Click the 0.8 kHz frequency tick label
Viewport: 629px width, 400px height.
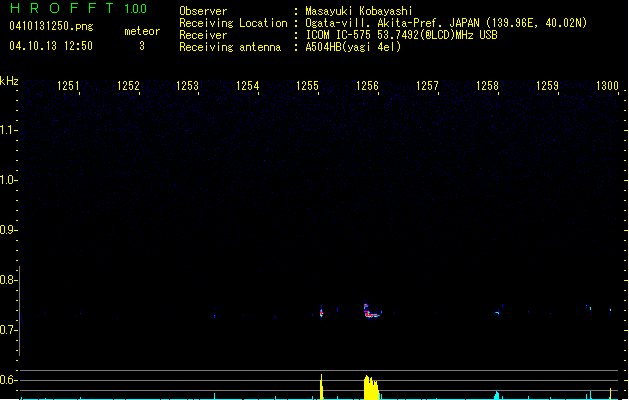(x=8, y=280)
